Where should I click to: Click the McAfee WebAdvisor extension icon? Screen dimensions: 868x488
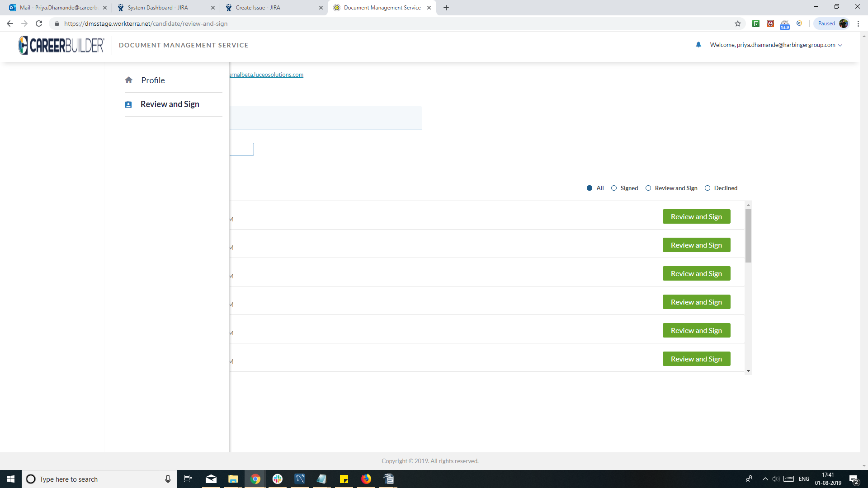770,23
